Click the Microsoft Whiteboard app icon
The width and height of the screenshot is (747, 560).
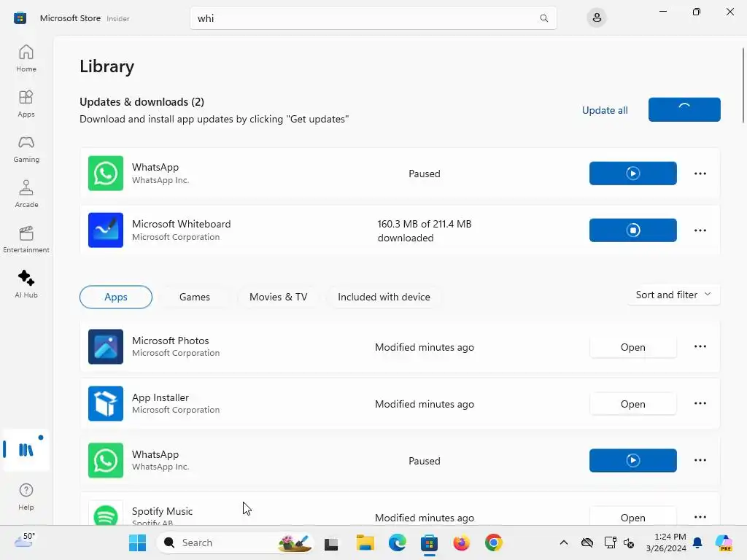pos(106,230)
